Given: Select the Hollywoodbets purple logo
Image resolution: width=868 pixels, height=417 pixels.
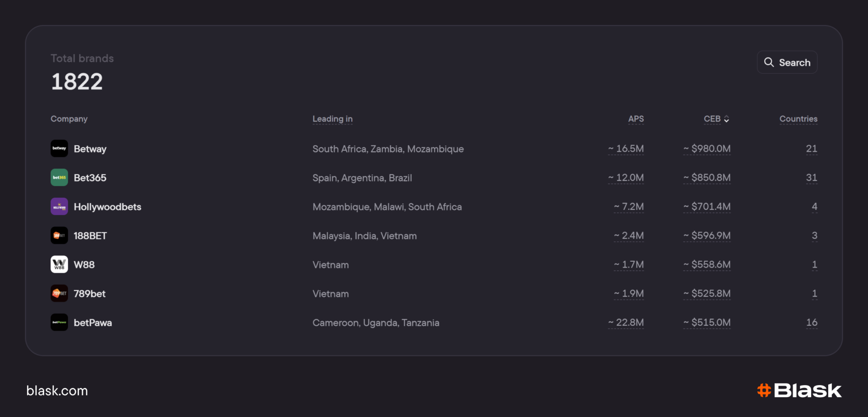Looking at the screenshot, I should [59, 207].
